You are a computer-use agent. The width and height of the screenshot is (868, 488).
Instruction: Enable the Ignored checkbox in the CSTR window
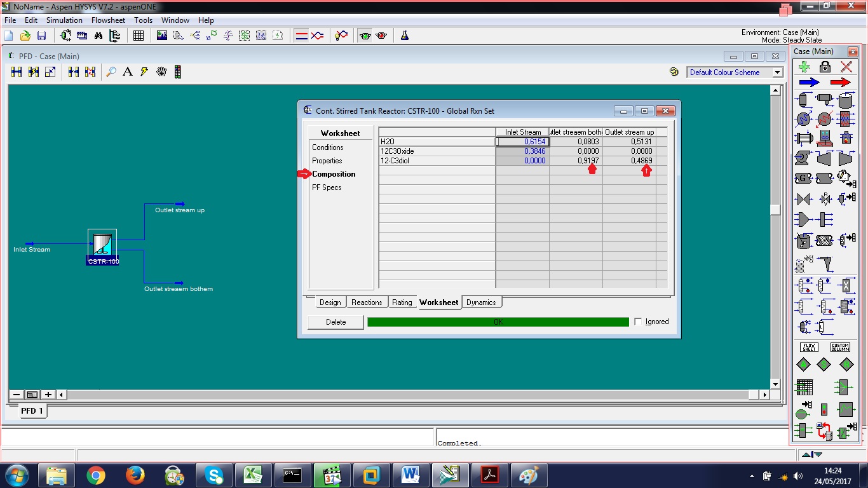coord(639,321)
